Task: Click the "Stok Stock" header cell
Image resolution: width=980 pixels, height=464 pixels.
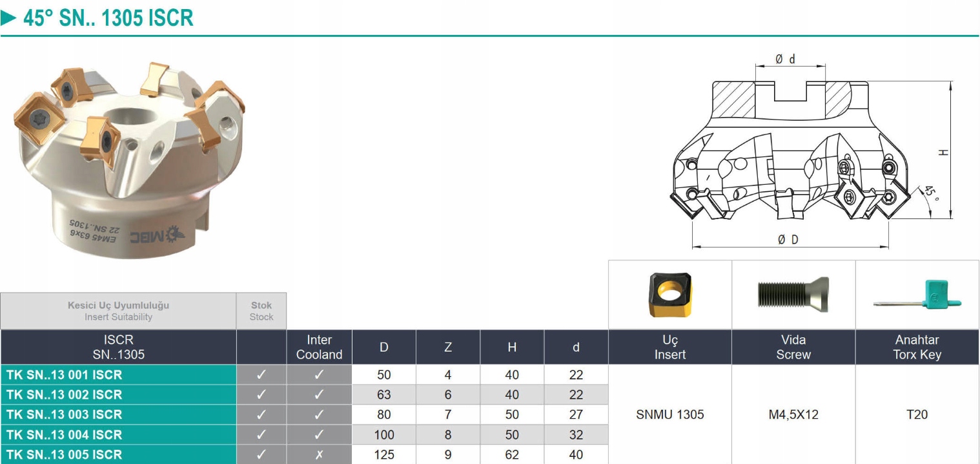Action: 261,311
